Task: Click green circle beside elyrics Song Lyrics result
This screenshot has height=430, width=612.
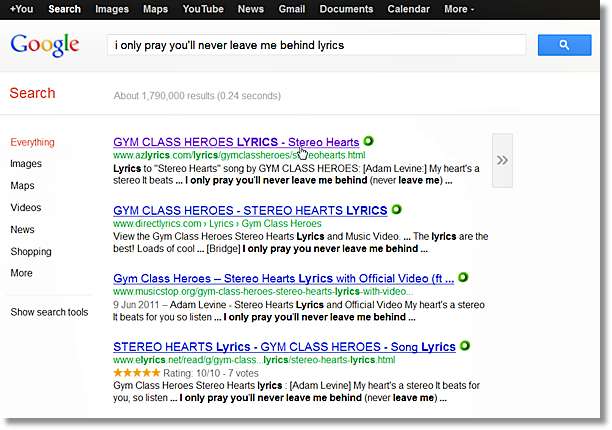Action: (464, 346)
